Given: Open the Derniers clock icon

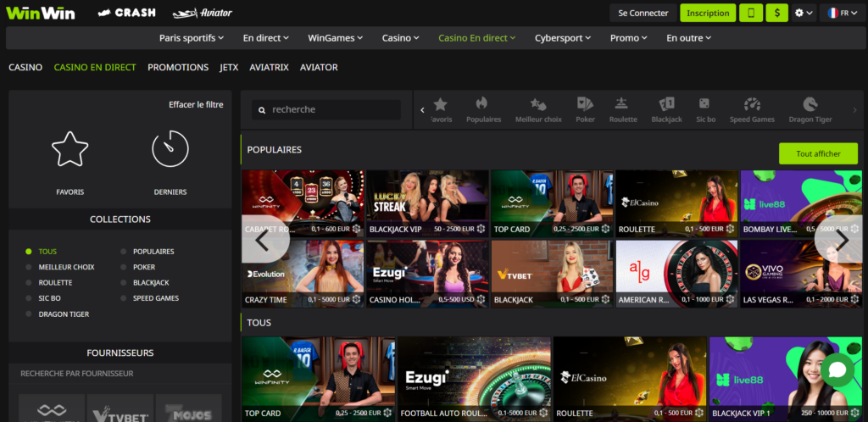Looking at the screenshot, I should (x=170, y=149).
